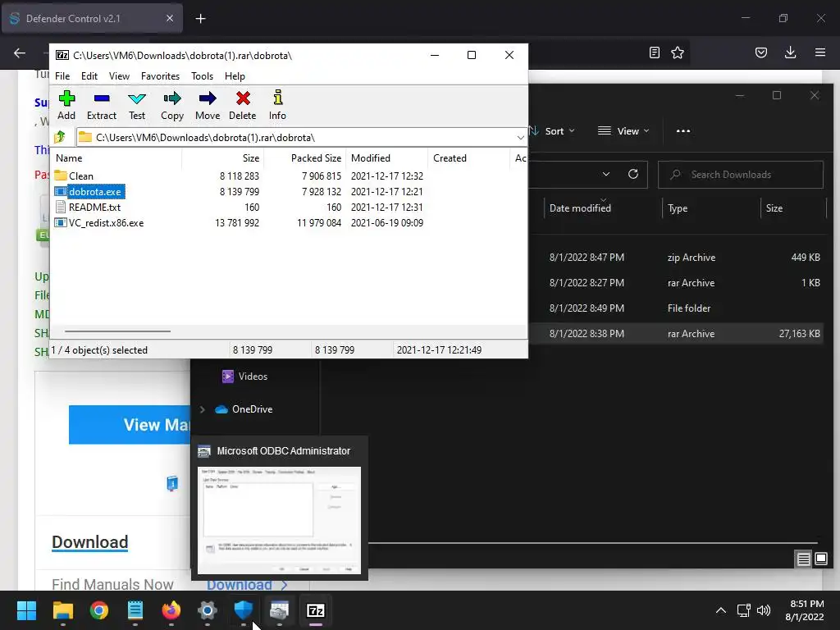This screenshot has width=840, height=630.
Task: Select README.txt in the archive
Action: [88, 207]
